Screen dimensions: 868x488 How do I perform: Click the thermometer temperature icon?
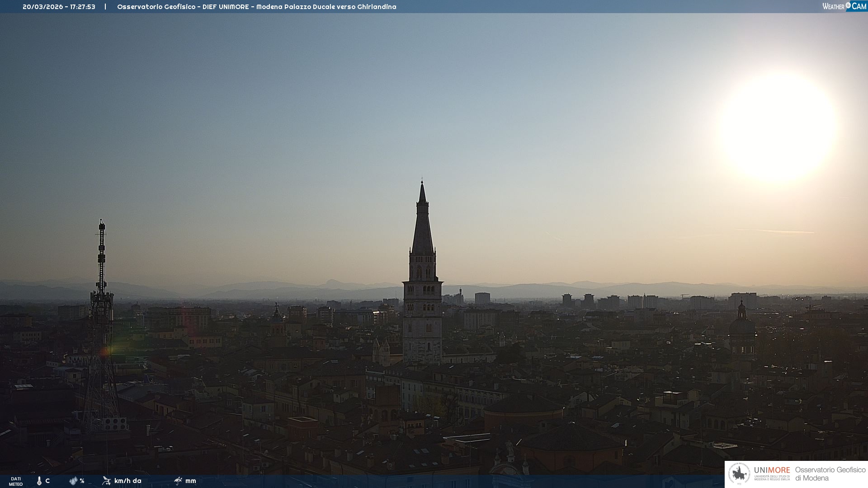click(39, 481)
